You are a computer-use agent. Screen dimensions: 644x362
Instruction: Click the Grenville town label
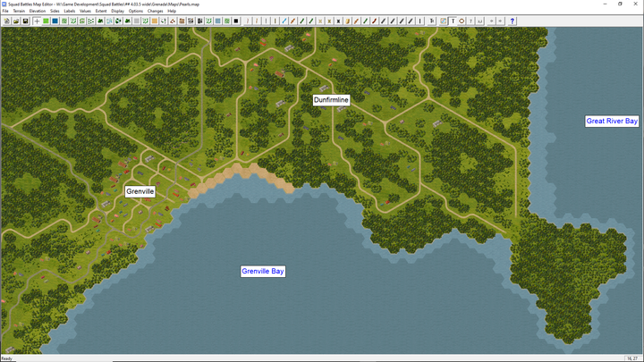[140, 191]
